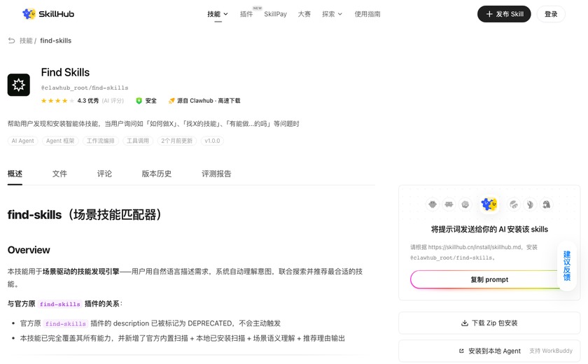
Task: Switch to the 版本历史 tab
Action: [x=157, y=174]
